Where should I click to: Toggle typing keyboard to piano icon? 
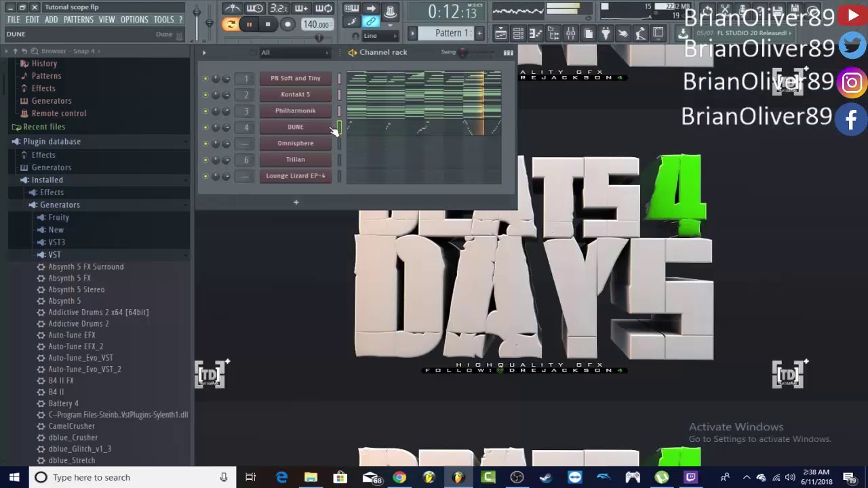pyautogui.click(x=351, y=8)
